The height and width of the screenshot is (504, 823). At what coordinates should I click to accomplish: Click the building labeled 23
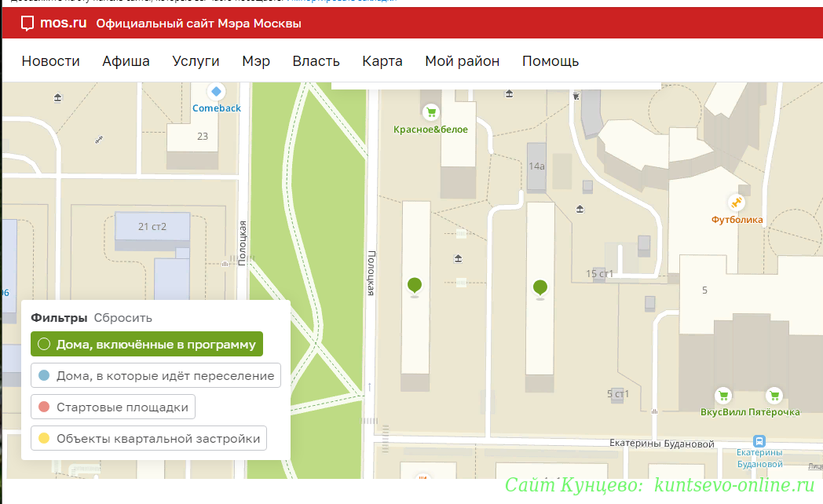pos(203,137)
